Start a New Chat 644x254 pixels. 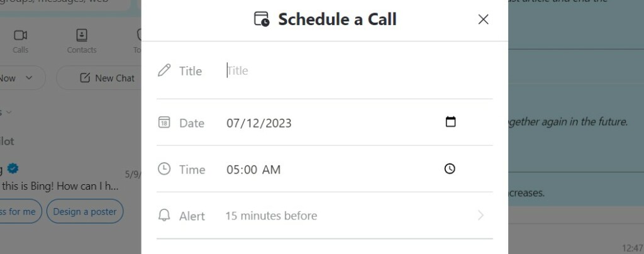click(x=107, y=78)
